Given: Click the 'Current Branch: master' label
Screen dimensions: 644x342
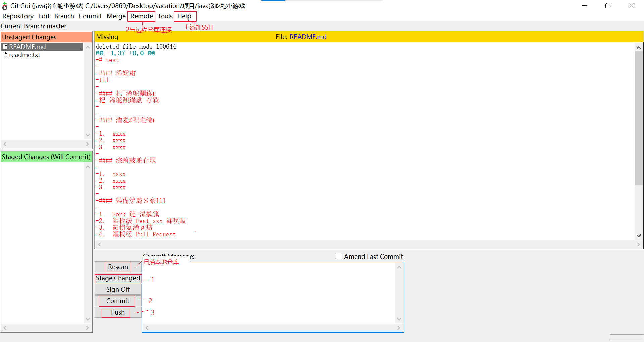Looking at the screenshot, I should [x=34, y=26].
